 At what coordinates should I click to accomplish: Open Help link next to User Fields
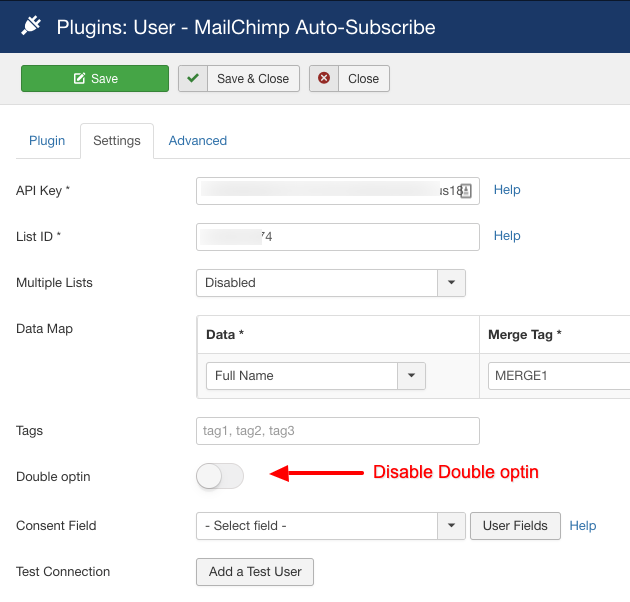583,526
